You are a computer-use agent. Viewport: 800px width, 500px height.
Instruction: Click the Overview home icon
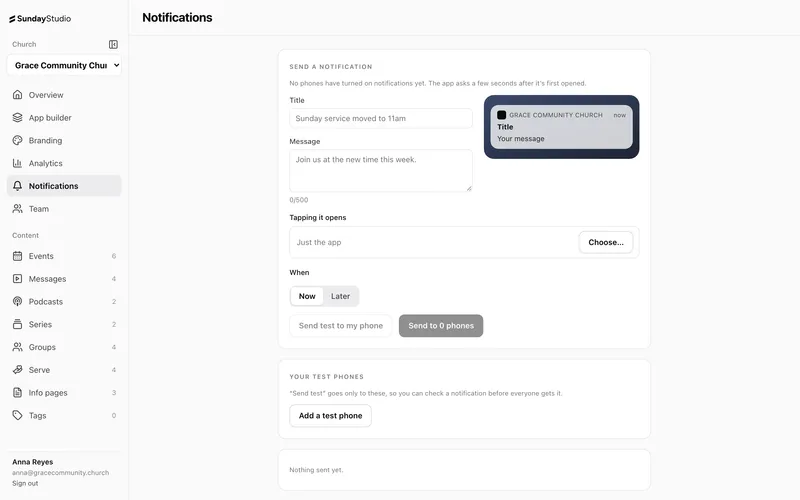pyautogui.click(x=17, y=95)
